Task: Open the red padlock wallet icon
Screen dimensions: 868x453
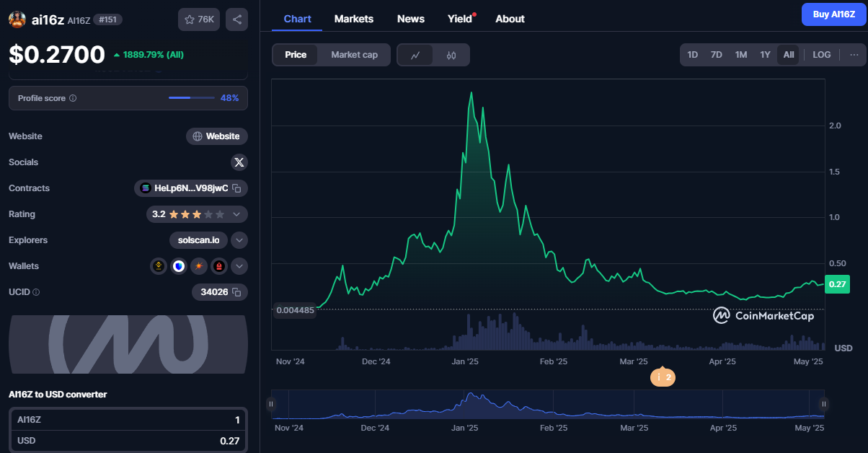Action: click(x=219, y=266)
